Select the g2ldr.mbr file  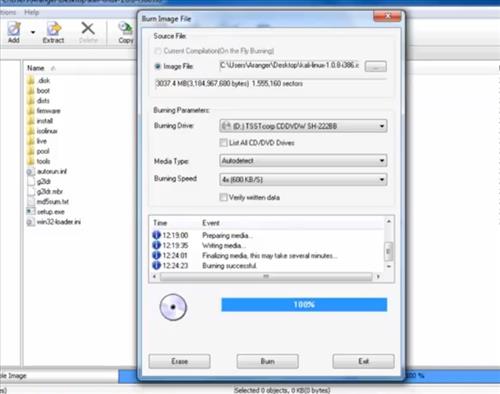45,192
